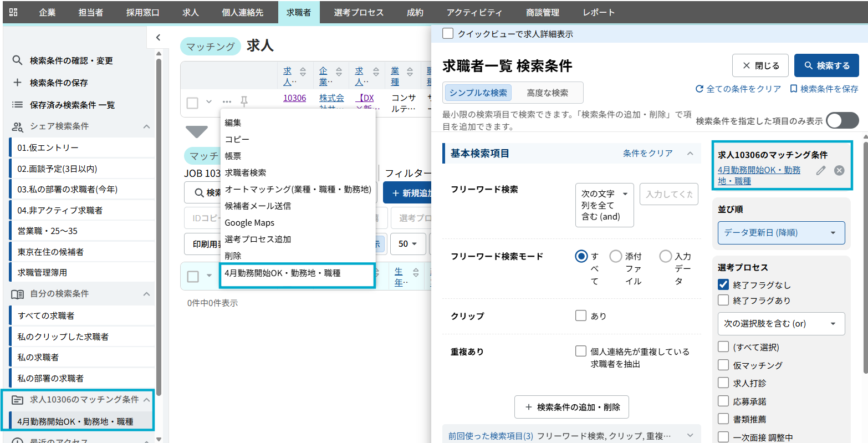Click the app grid icon in top navigation
The height and width of the screenshot is (443, 868).
click(x=13, y=12)
